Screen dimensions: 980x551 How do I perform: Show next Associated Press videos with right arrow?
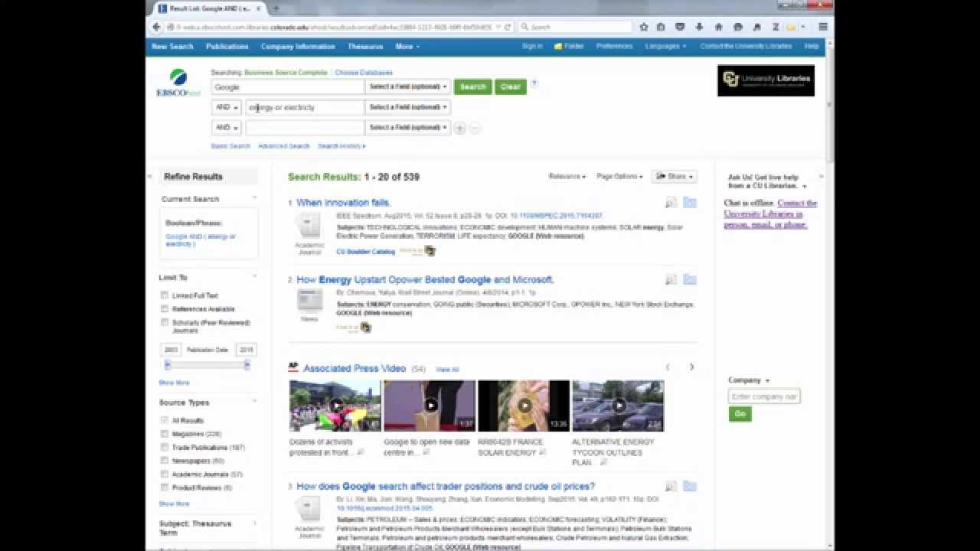pos(691,367)
